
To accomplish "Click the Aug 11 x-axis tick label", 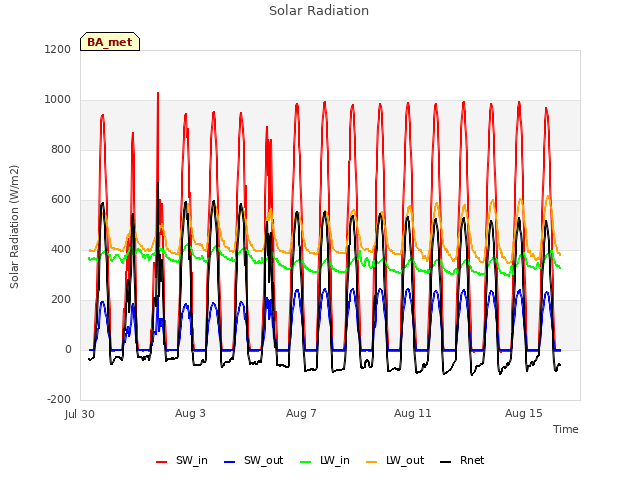I will point(413,413).
